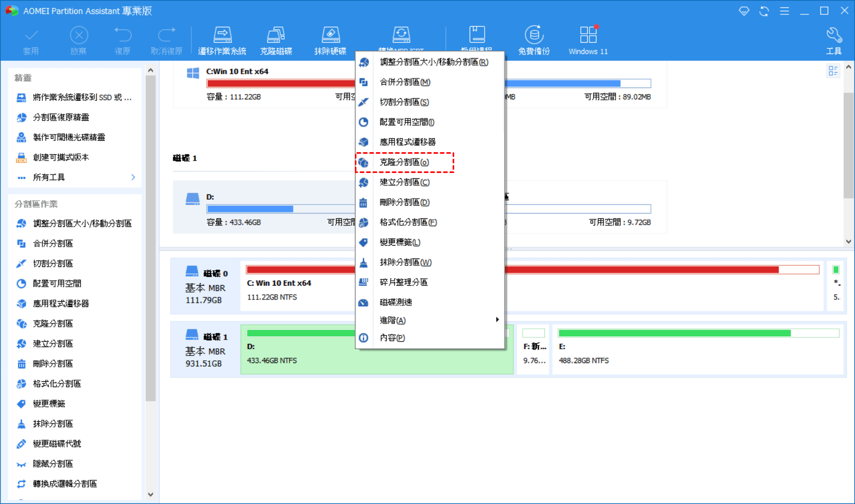Choose 調整分割區大小/移動分割區(R) in the context menu
855x504 pixels.
coord(430,62)
